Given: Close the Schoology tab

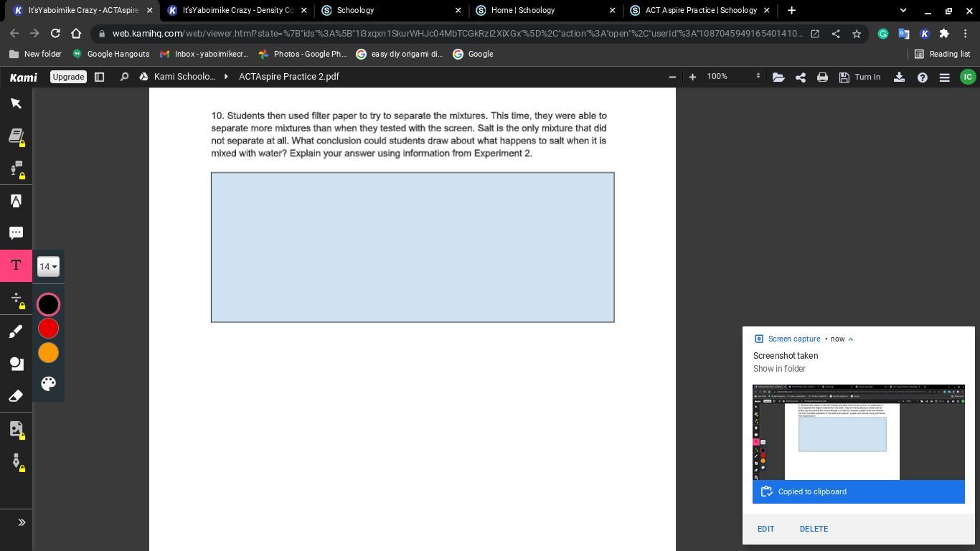Looking at the screenshot, I should click(458, 11).
